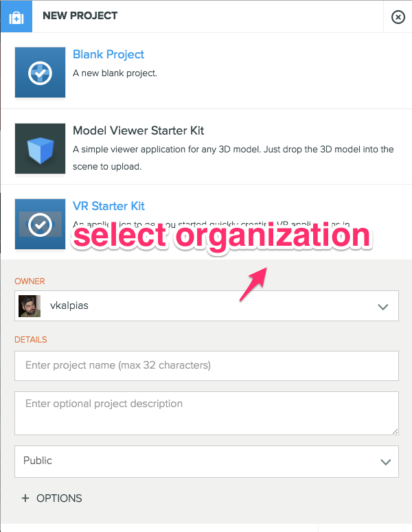The height and width of the screenshot is (532, 412).
Task: Select the Blank Project thumbnail
Action: pos(40,73)
